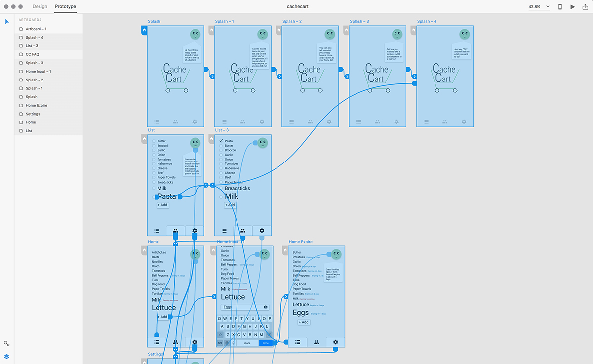
Task: Open the Assets panel icon
Action: coord(7,344)
